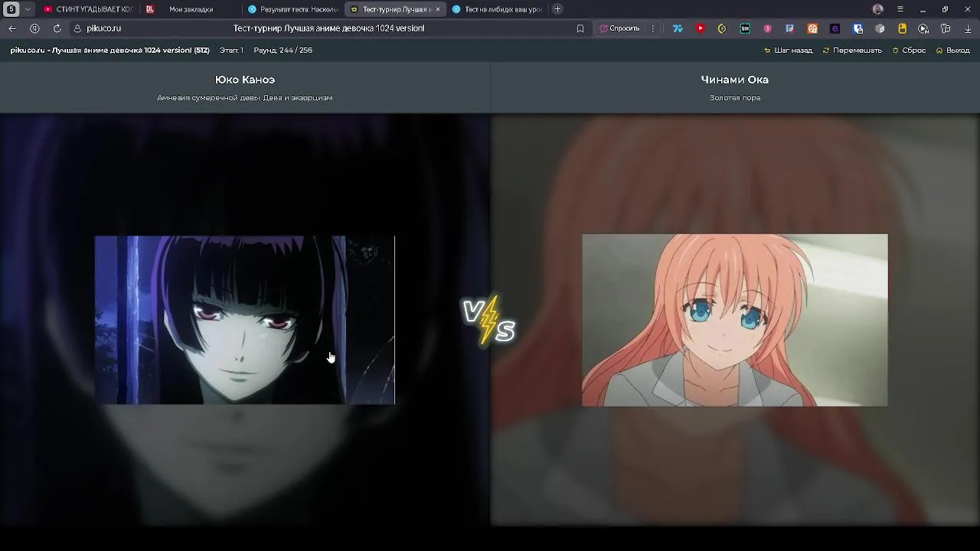Viewport: 980px width, 551px height.
Task: Open the extensions list icon
Action: (x=946, y=28)
